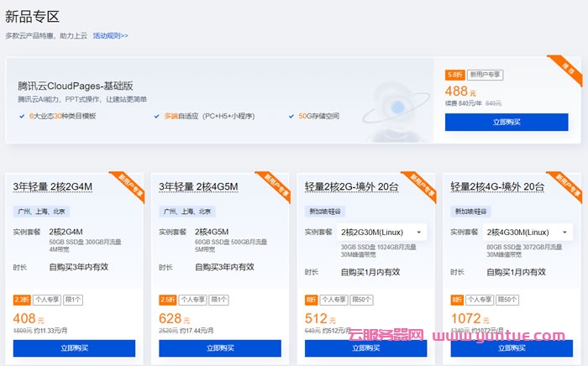Click 立即购买 under the 628元 plan
Image resolution: width=588 pixels, height=366 pixels.
219,348
